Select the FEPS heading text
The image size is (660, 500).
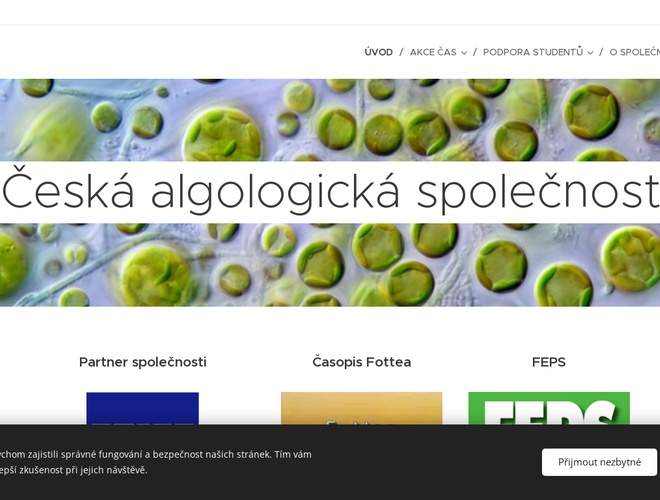tap(549, 362)
